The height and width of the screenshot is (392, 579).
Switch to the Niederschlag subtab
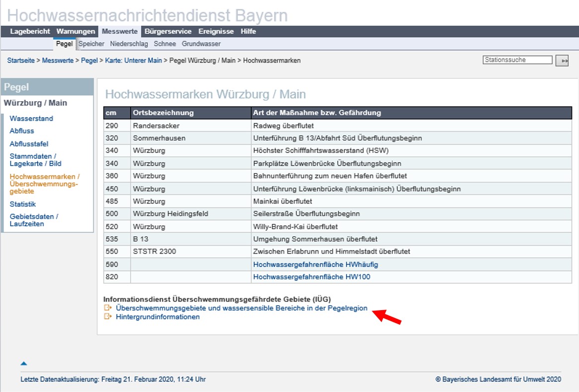coord(129,44)
